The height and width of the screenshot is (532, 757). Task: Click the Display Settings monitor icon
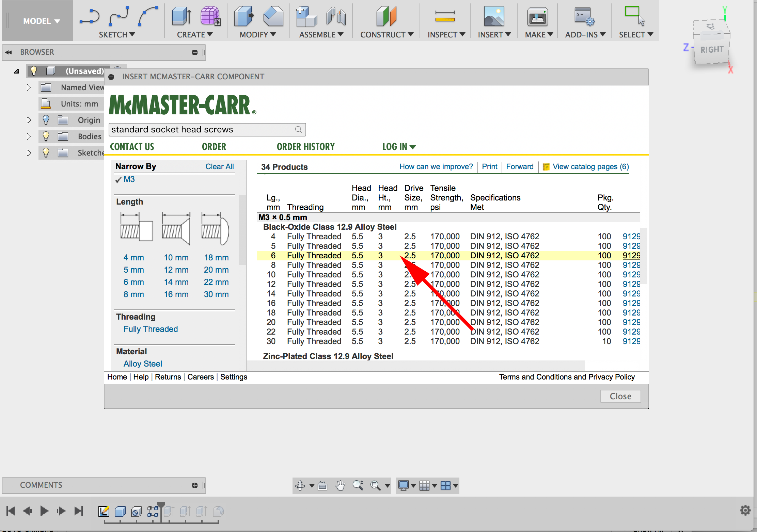(404, 485)
